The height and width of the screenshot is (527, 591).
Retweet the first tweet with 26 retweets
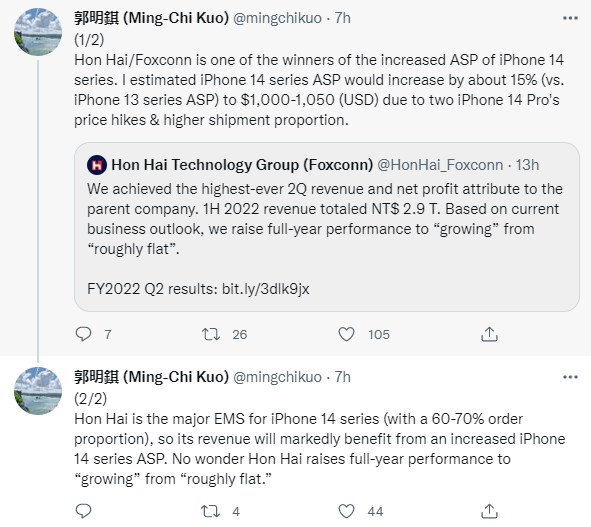click(211, 334)
